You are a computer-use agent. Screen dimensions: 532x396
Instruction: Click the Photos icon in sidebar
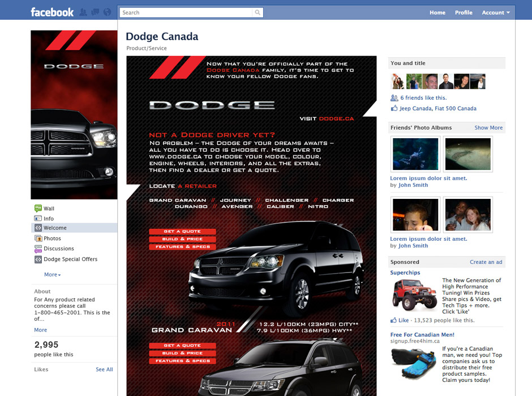pyautogui.click(x=38, y=238)
